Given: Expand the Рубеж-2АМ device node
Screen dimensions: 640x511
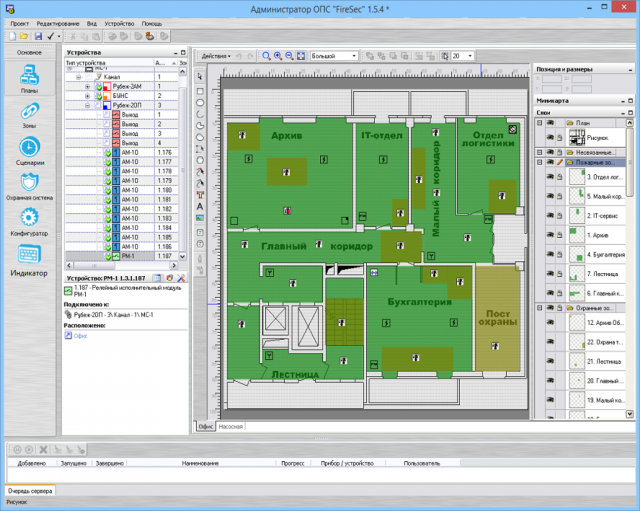Looking at the screenshot, I should pyautogui.click(x=87, y=87).
